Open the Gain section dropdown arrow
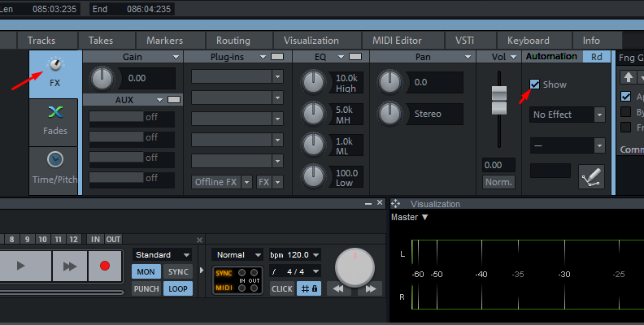The height and width of the screenshot is (325, 644). click(x=176, y=57)
